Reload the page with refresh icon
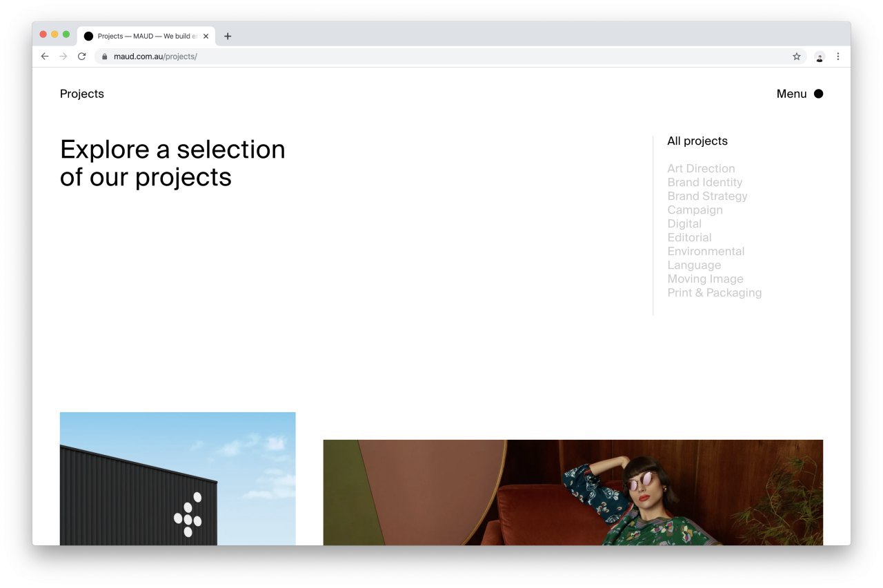 coord(81,57)
